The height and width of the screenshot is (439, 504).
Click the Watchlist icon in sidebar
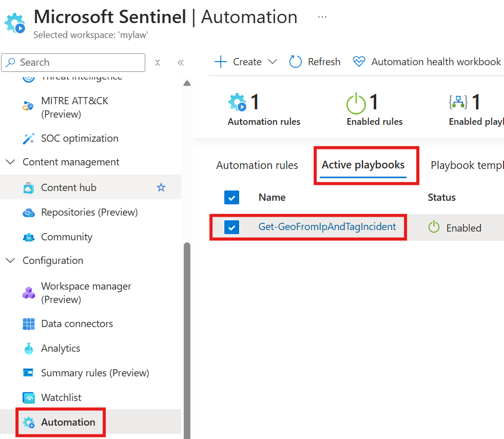click(29, 397)
